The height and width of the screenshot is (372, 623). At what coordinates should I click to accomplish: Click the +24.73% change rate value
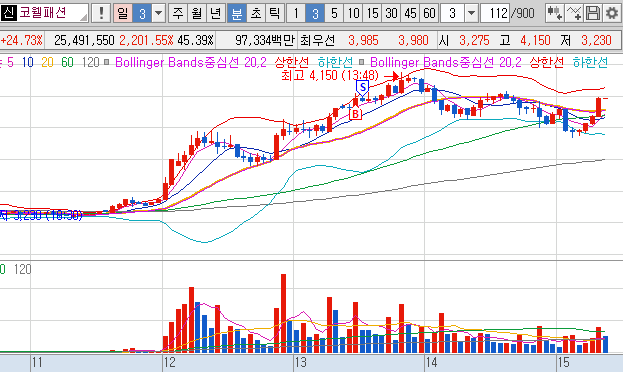[22, 40]
